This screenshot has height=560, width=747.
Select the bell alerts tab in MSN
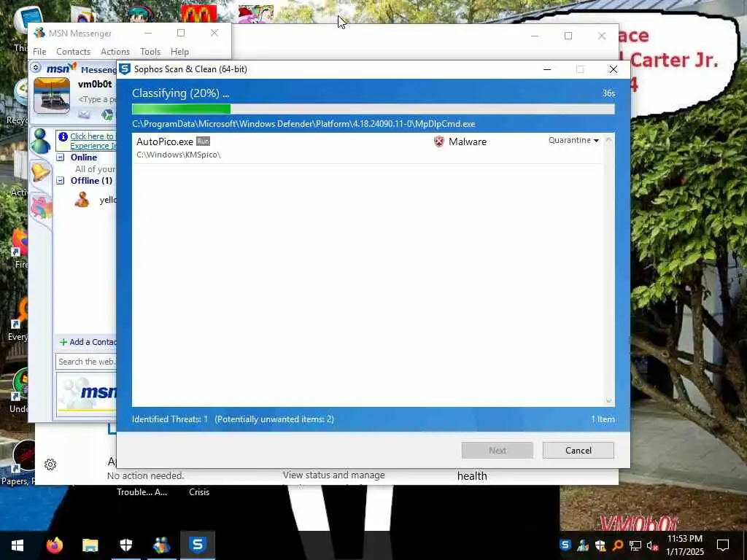coord(40,172)
